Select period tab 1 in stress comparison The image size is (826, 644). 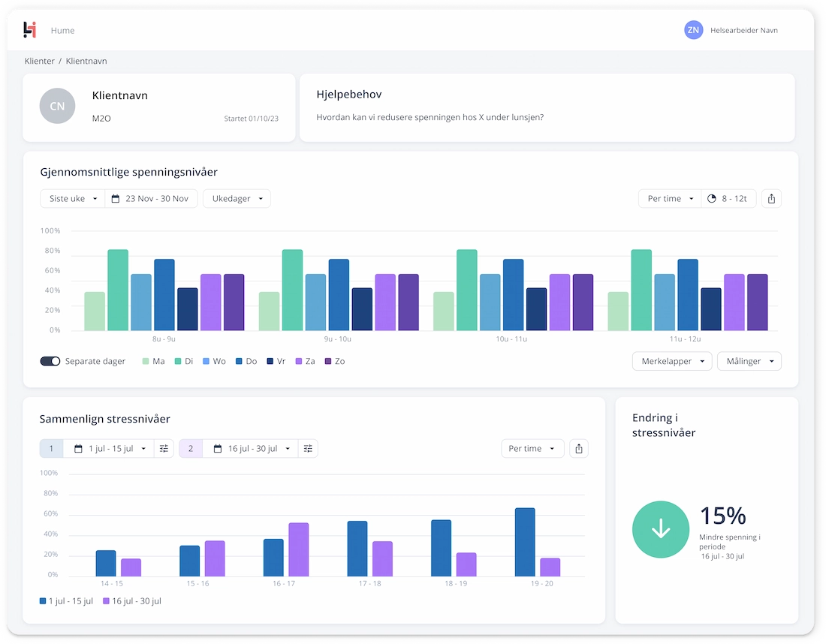click(x=51, y=448)
